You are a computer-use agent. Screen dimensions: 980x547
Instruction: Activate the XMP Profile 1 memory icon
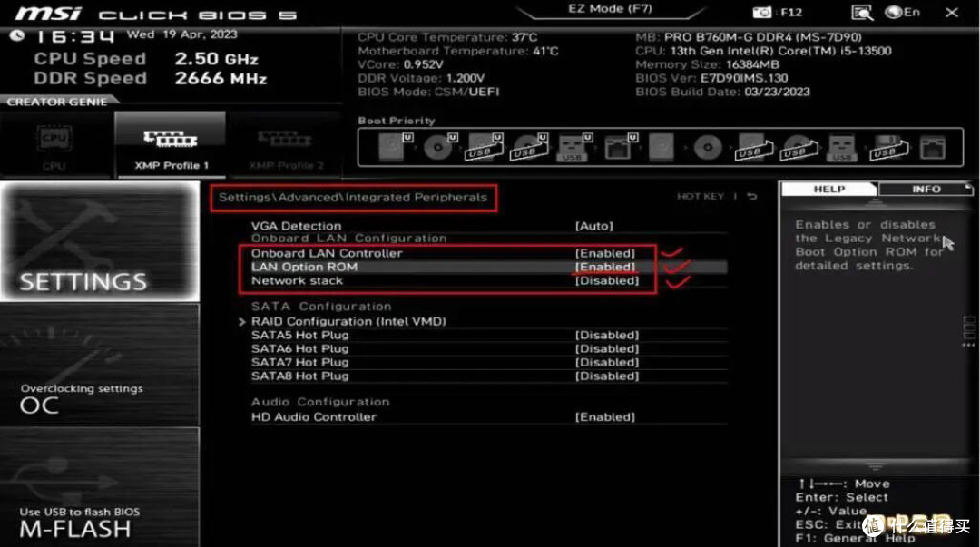click(171, 146)
